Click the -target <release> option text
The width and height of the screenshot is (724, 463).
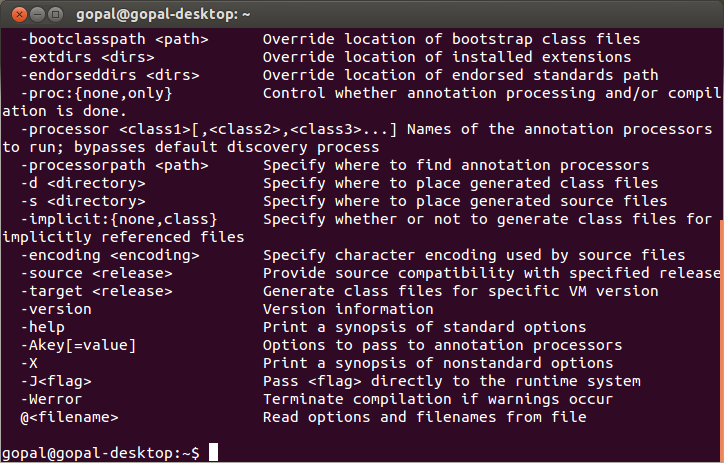pyautogui.click(x=97, y=291)
